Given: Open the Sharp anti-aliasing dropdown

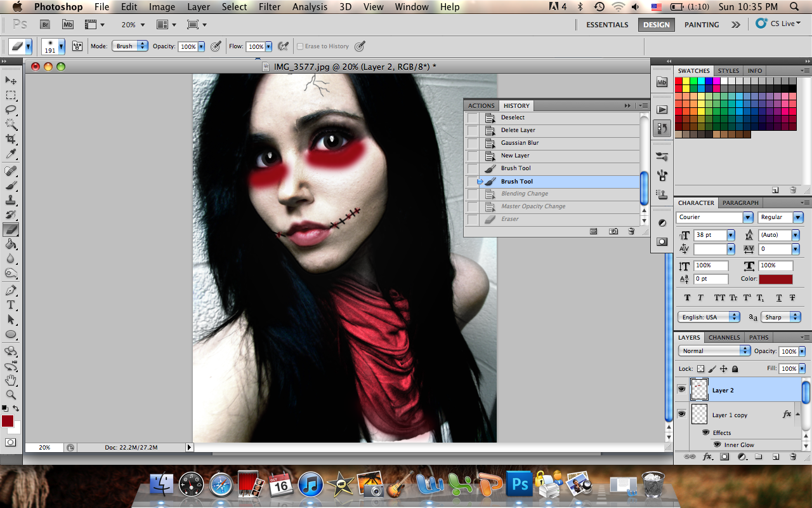Looking at the screenshot, I should pos(782,317).
